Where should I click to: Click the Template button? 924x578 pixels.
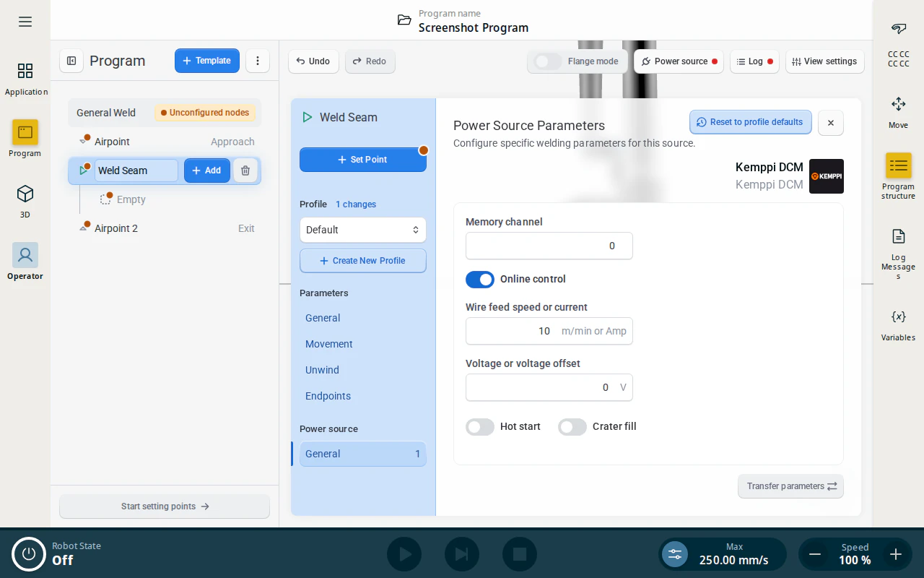pyautogui.click(x=207, y=61)
